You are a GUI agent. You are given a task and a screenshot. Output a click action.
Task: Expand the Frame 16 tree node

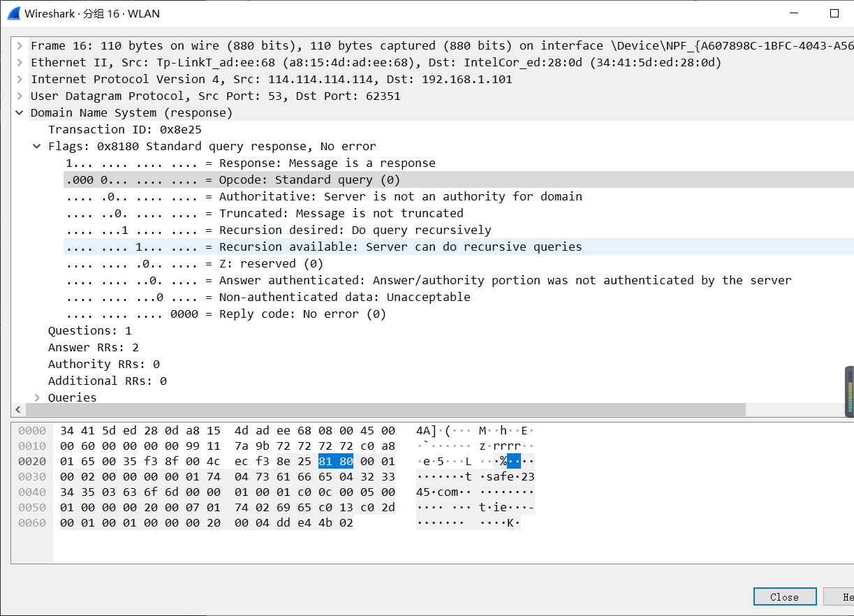tap(20, 46)
